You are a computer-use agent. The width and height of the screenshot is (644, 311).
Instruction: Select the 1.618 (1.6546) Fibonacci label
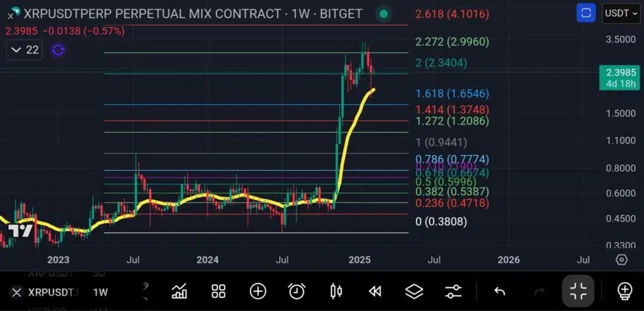pyautogui.click(x=452, y=94)
